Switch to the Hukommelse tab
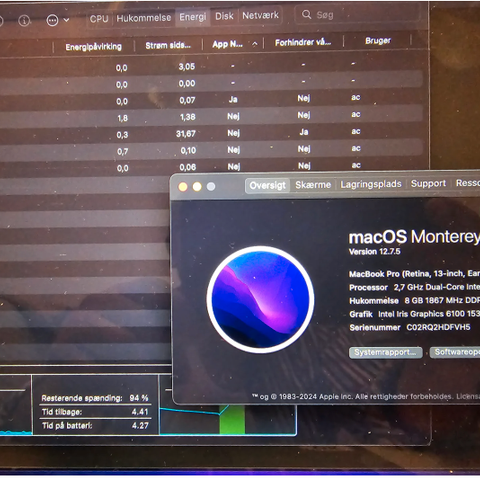 (144, 18)
